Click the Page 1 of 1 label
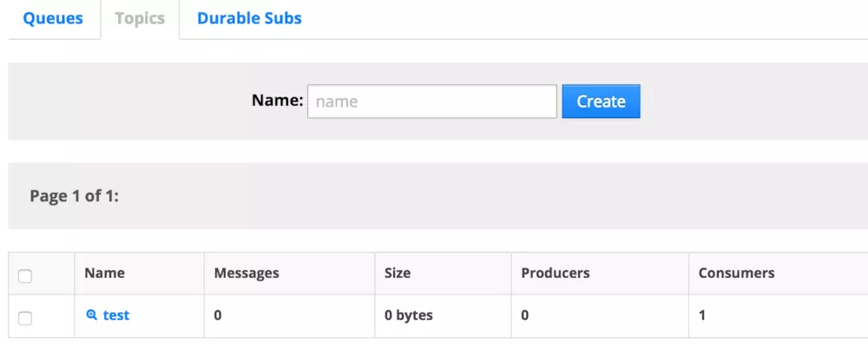Viewport: 868px width, 344px height. [74, 196]
